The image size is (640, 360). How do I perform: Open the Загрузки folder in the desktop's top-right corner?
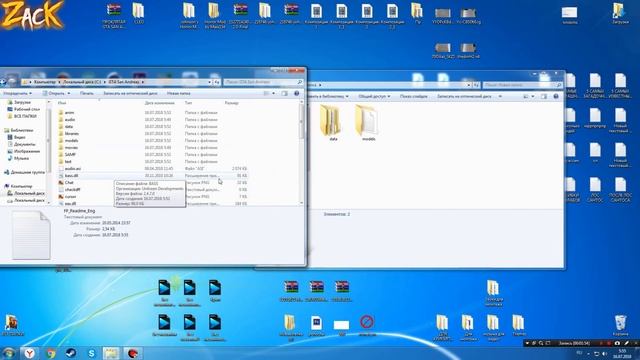[620, 13]
